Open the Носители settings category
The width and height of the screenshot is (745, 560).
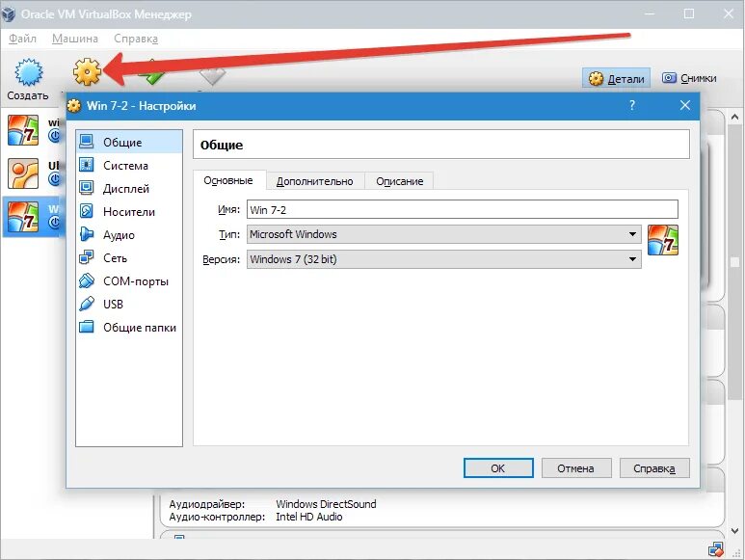[x=129, y=211]
